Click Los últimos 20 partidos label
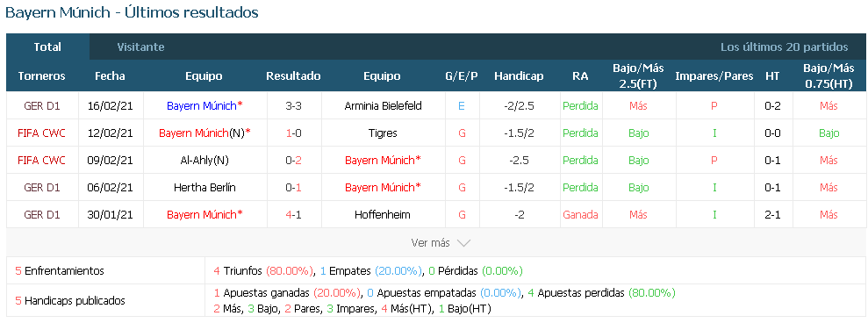The width and height of the screenshot is (868, 323). point(784,47)
